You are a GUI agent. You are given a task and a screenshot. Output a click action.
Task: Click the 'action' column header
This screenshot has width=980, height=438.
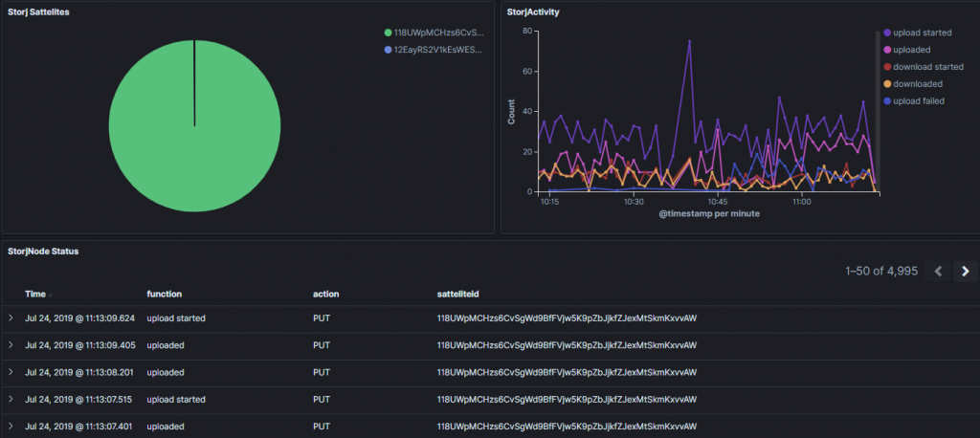point(325,294)
